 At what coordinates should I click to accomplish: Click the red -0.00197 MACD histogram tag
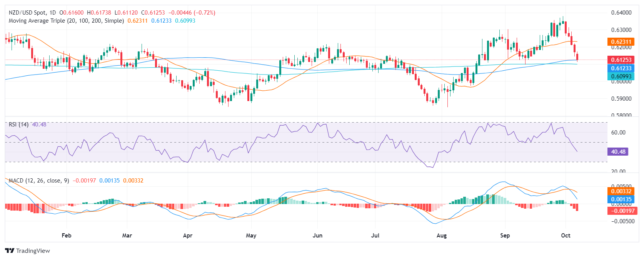[x=621, y=211]
